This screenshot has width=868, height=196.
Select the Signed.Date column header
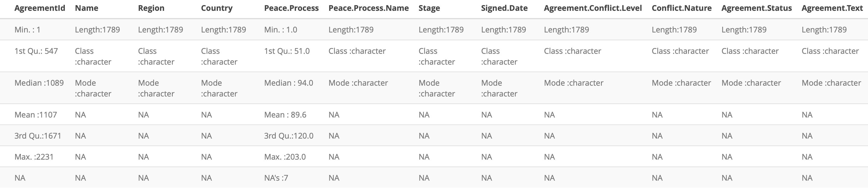tap(504, 8)
